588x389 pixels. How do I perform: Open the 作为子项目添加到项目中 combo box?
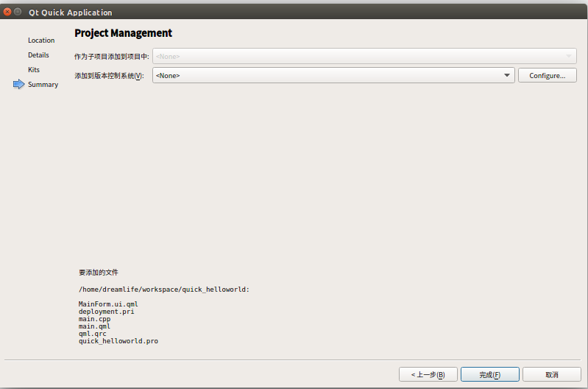[x=364, y=56]
